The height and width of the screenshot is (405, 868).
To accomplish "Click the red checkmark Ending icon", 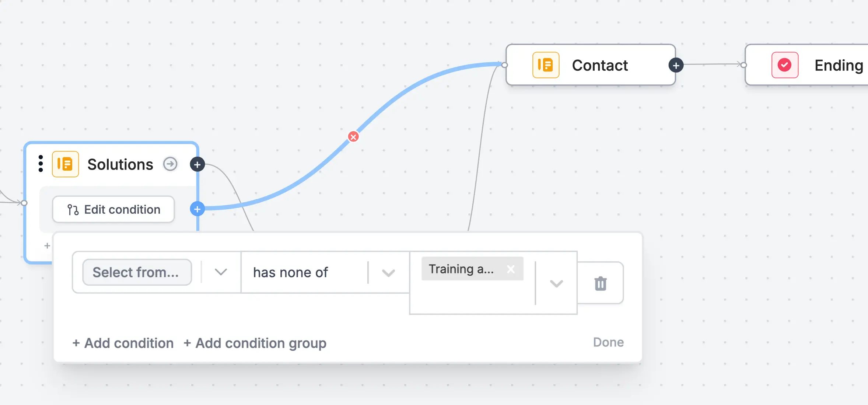I will (785, 65).
